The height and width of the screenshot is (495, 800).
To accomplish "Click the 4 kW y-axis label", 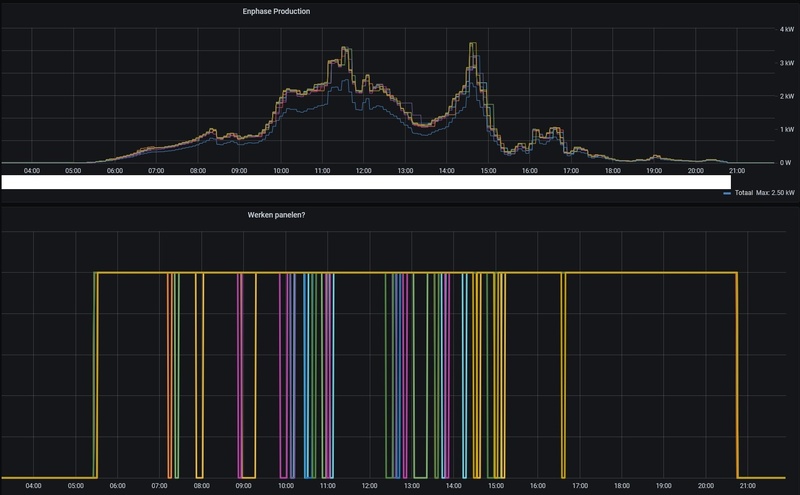I will pyautogui.click(x=787, y=30).
